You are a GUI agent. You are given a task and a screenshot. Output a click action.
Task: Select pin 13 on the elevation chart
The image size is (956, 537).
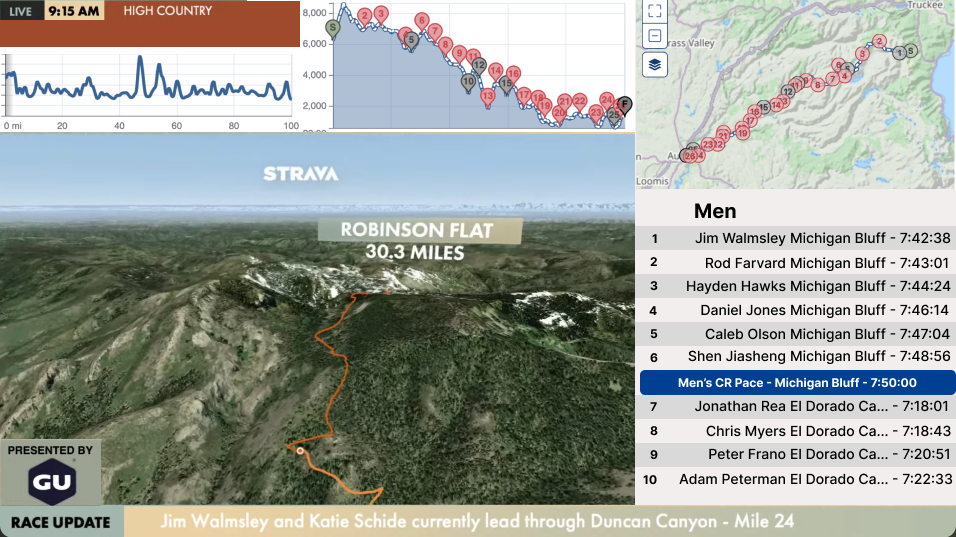(x=487, y=96)
